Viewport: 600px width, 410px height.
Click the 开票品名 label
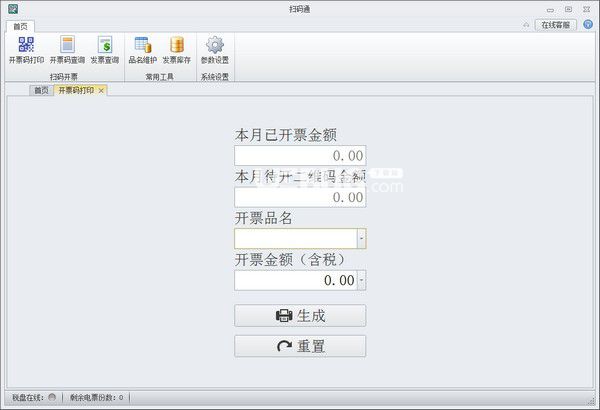(x=264, y=218)
